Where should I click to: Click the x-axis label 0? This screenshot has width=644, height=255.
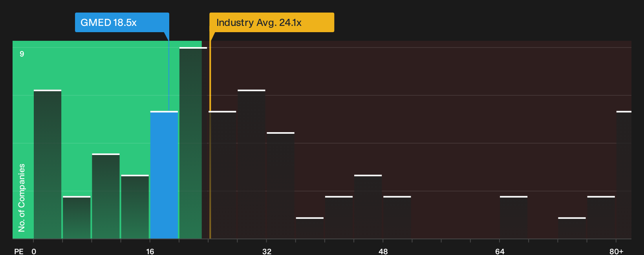(x=34, y=251)
